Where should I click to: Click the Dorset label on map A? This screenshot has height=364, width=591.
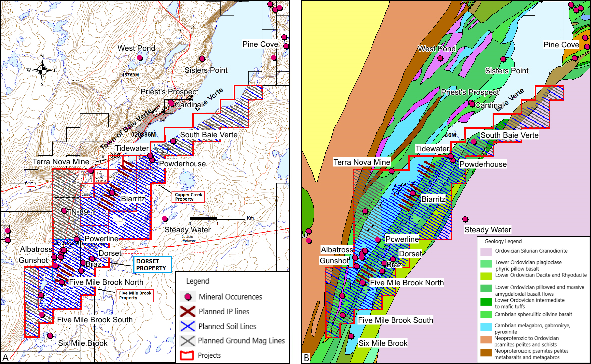pyautogui.click(x=110, y=253)
